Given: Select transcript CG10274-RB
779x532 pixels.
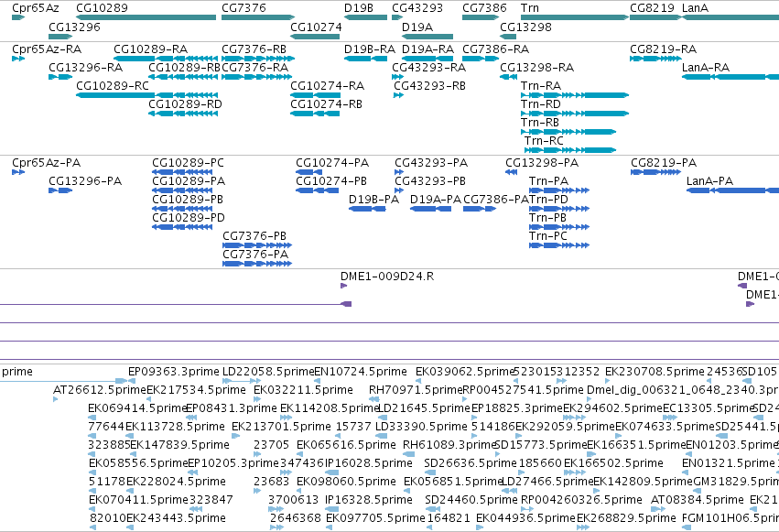Looking at the screenshot, I should 315,114.
